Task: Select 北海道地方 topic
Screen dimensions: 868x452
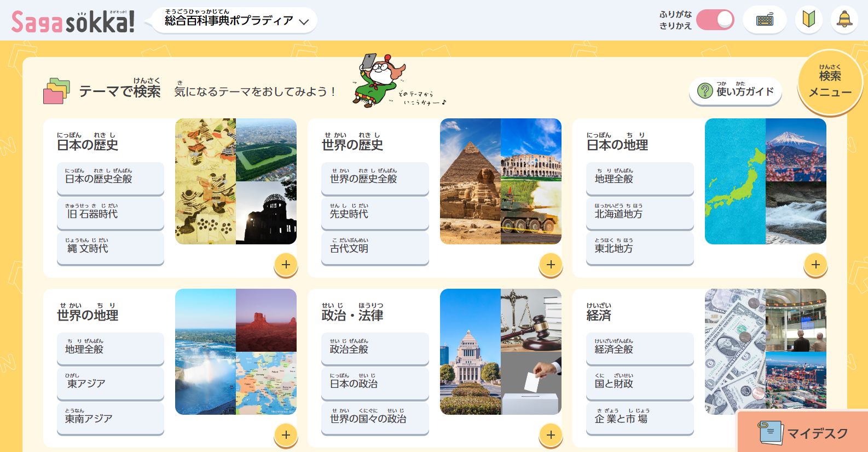Action: coord(640,213)
